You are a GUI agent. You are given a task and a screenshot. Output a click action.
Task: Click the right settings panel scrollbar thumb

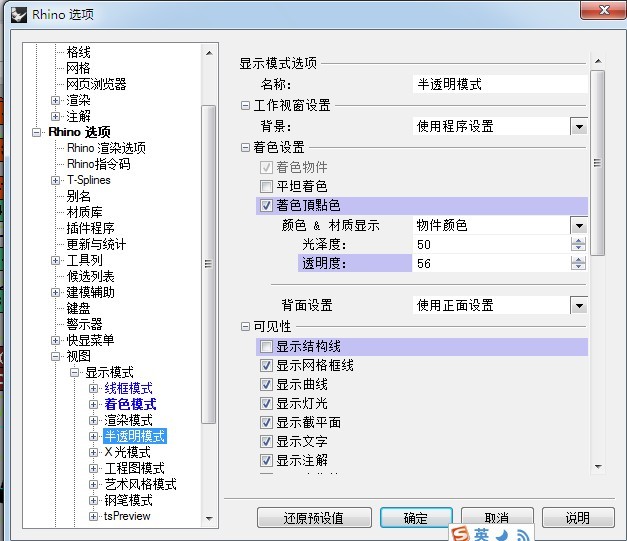(x=597, y=163)
